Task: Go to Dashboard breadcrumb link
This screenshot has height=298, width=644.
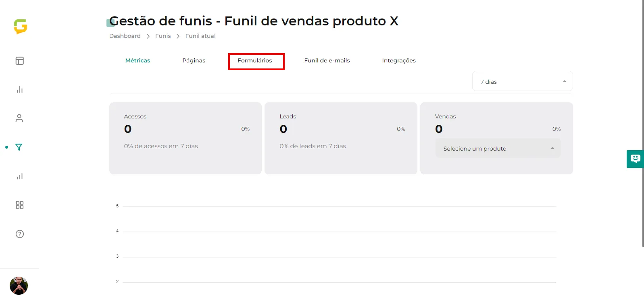Action: 125,36
